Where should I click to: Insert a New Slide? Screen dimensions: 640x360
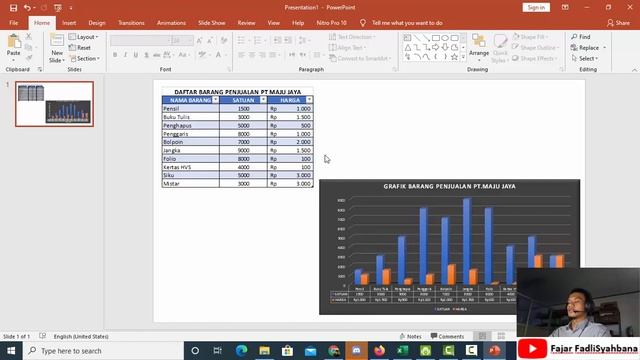[x=57, y=48]
